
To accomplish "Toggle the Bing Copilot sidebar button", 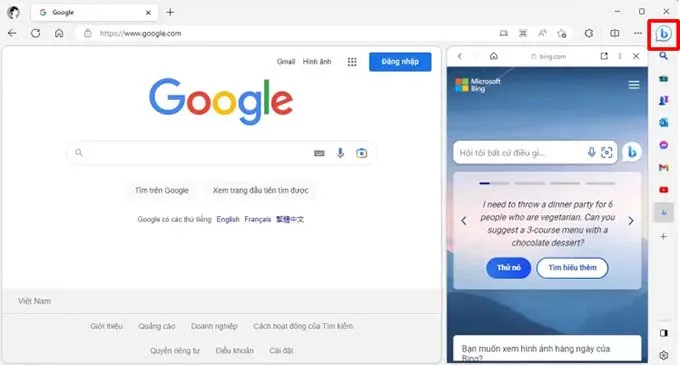I will point(663,34).
